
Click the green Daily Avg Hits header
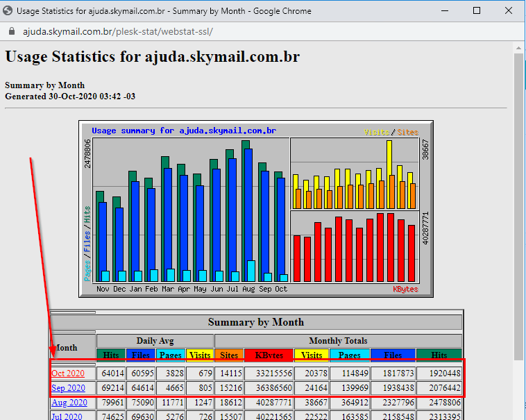[111, 355]
